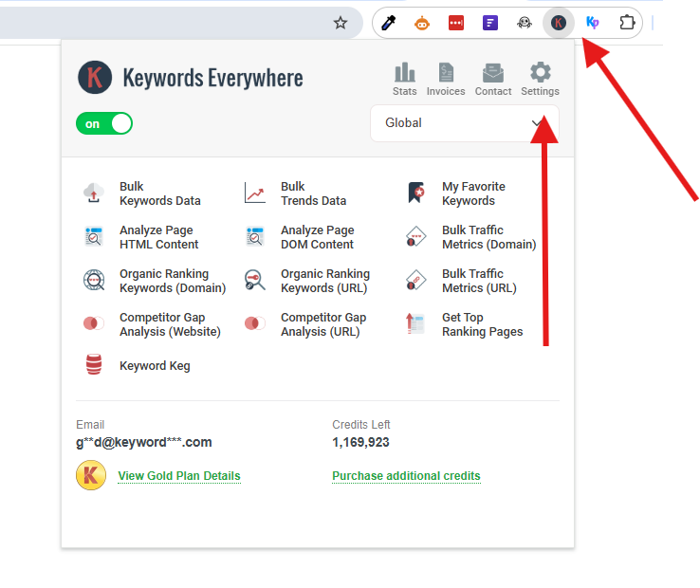Click Competitor Gap Analysis (Website) circles icon
Image resolution: width=700 pixels, height=588 pixels.
[x=94, y=323]
